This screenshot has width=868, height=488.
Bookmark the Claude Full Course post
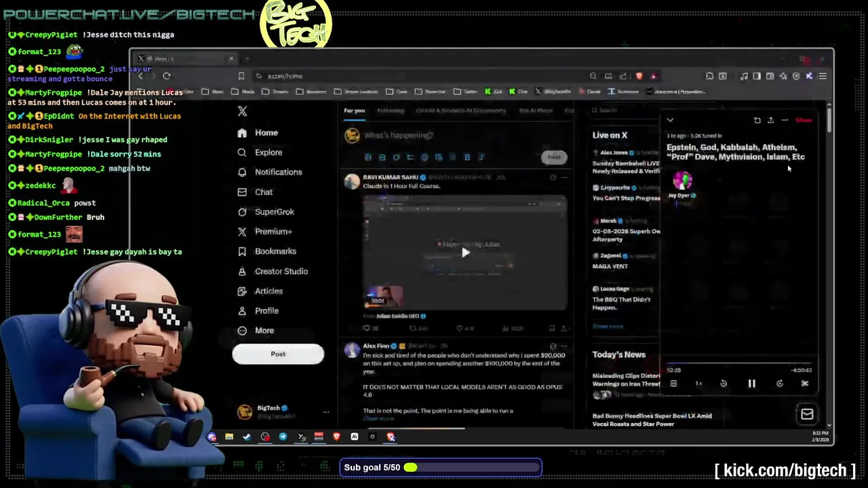pyautogui.click(x=552, y=328)
